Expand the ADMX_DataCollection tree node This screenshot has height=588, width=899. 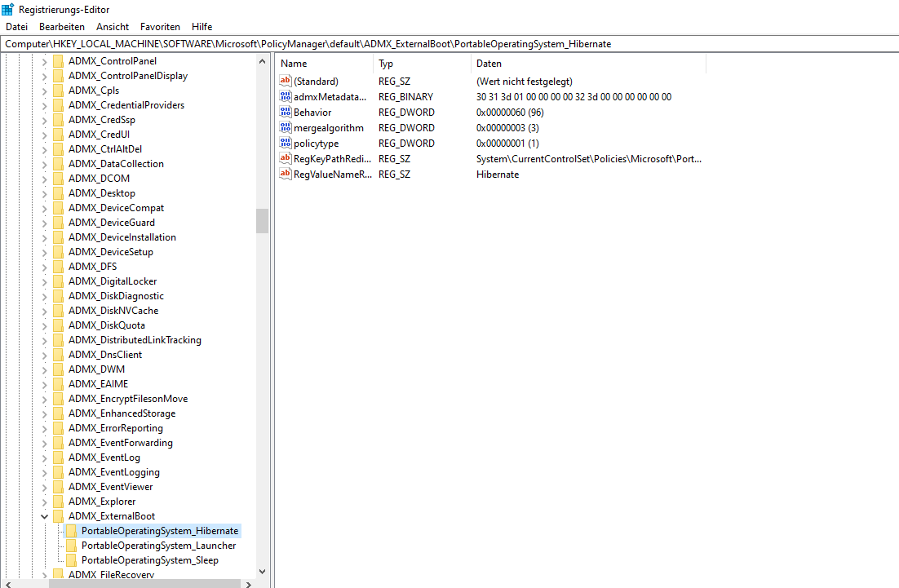[x=45, y=164]
